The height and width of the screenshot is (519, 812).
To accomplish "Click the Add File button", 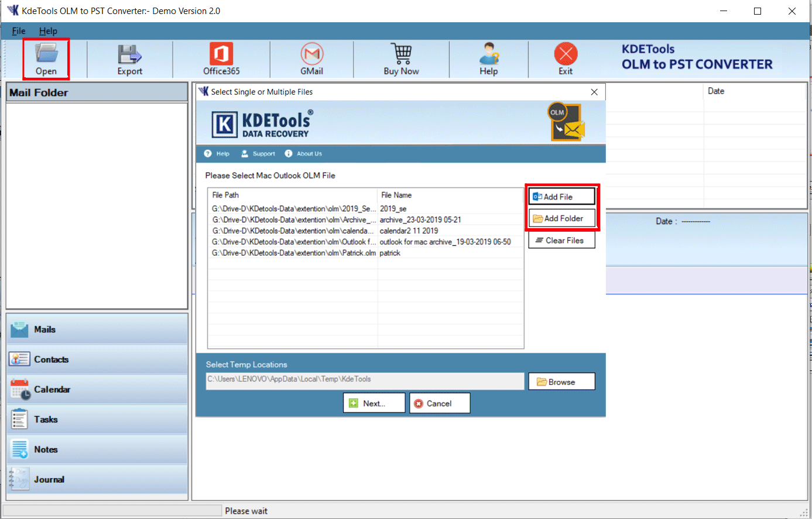I will point(561,197).
